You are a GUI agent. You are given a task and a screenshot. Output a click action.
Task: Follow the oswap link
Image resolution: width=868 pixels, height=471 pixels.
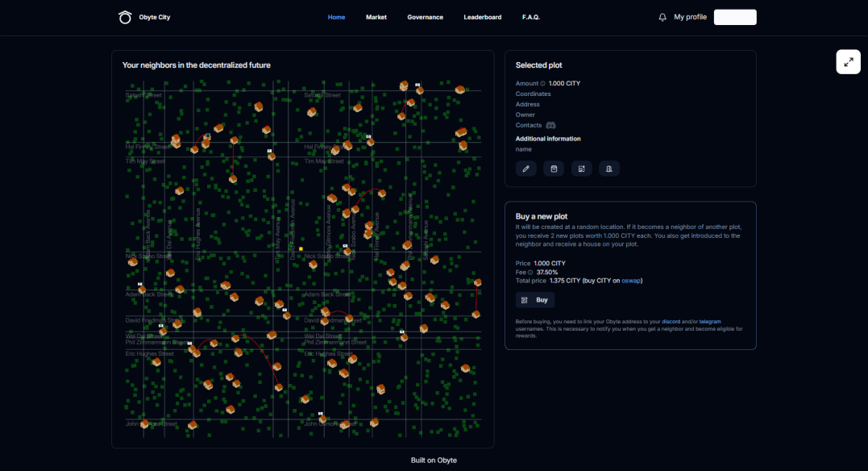point(630,281)
